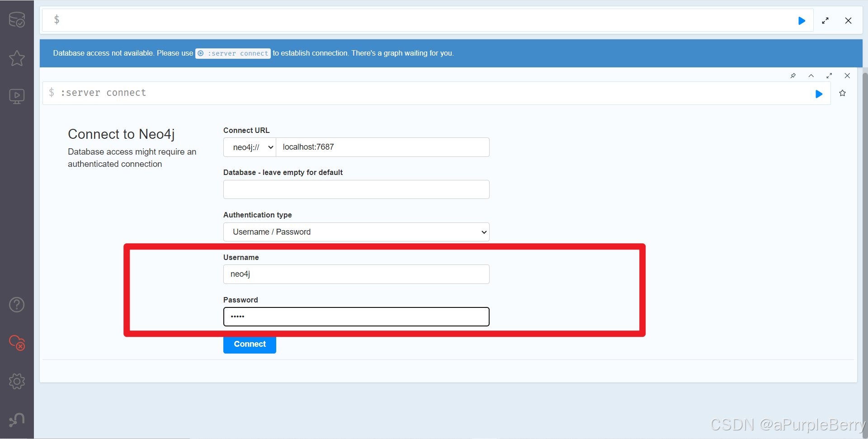Open the Favorites star in sidebar
The height and width of the screenshot is (439, 868).
coord(17,58)
